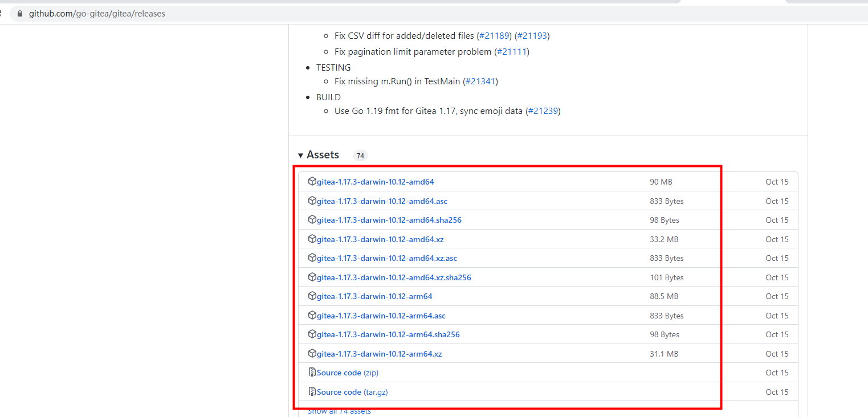Viewport: 868px width, 417px height.
Task: Click the zip file icon beside Source code (zip)
Action: pyautogui.click(x=312, y=373)
